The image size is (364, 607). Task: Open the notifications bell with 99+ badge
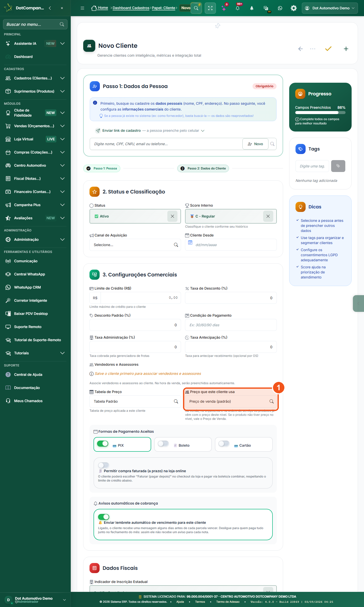tap(238, 8)
